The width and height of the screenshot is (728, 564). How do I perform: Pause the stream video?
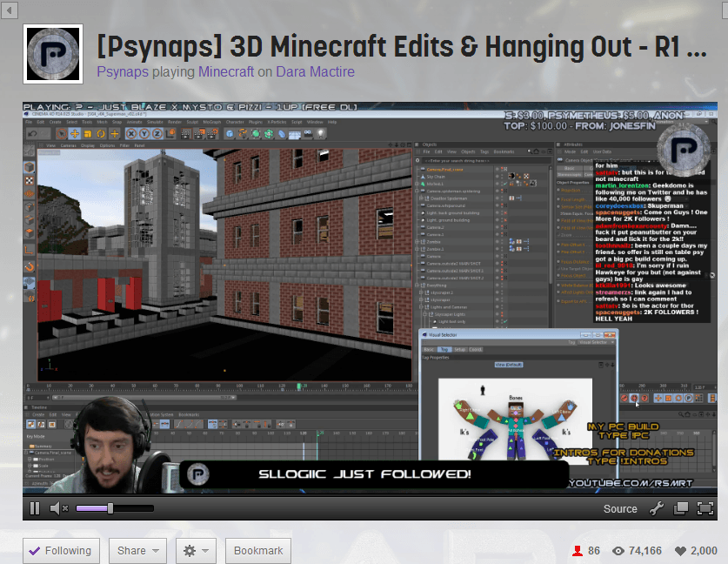35,508
